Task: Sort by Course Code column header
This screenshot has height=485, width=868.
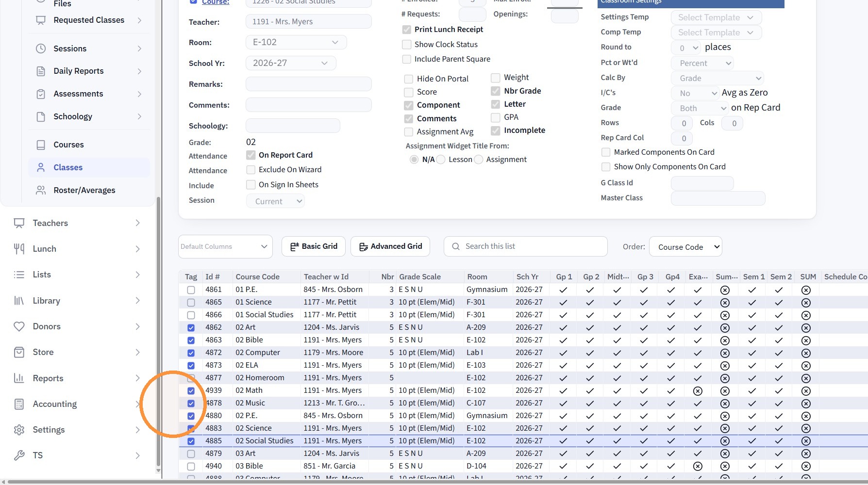Action: click(266, 277)
